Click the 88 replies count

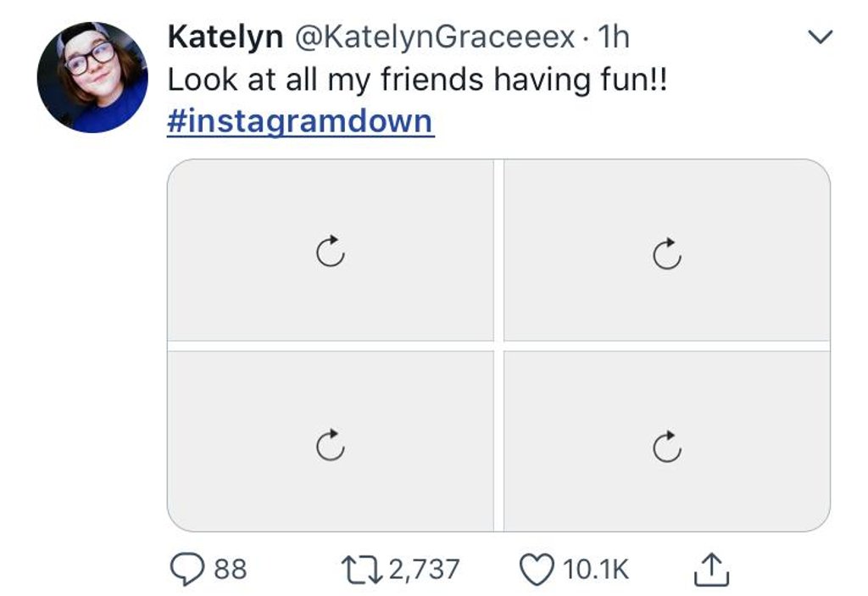(x=230, y=569)
